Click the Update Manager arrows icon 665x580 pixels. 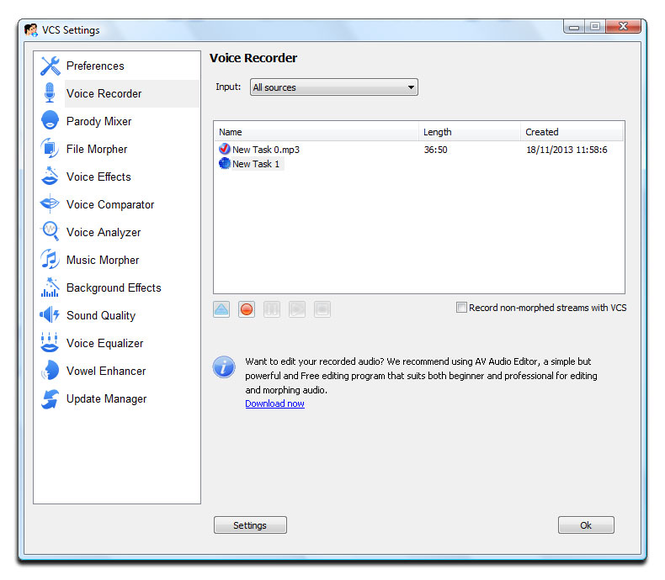click(x=50, y=398)
